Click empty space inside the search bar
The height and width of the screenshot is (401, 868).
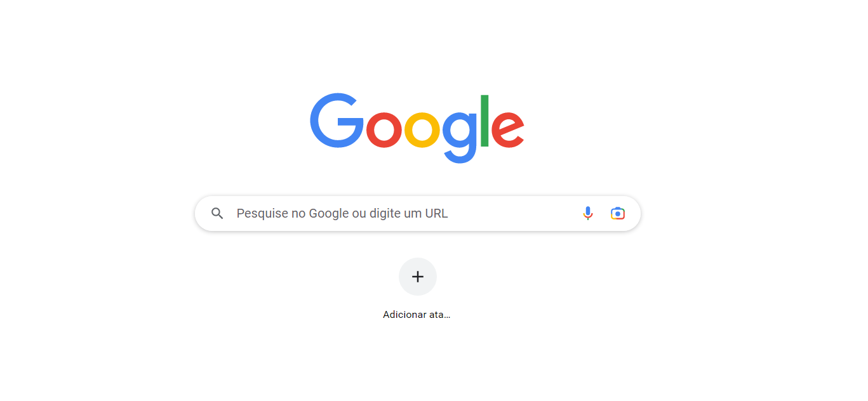point(514,213)
